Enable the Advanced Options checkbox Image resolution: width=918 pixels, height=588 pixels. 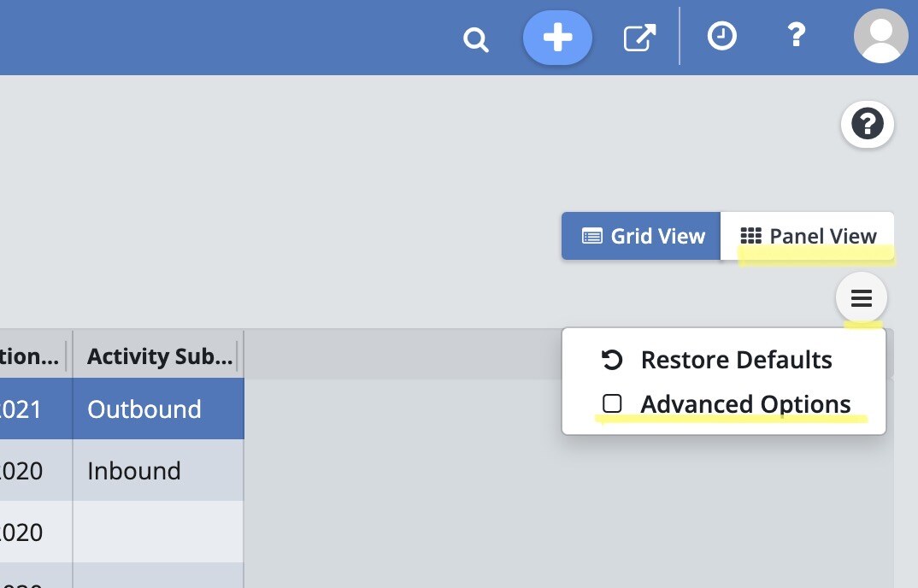[612, 404]
